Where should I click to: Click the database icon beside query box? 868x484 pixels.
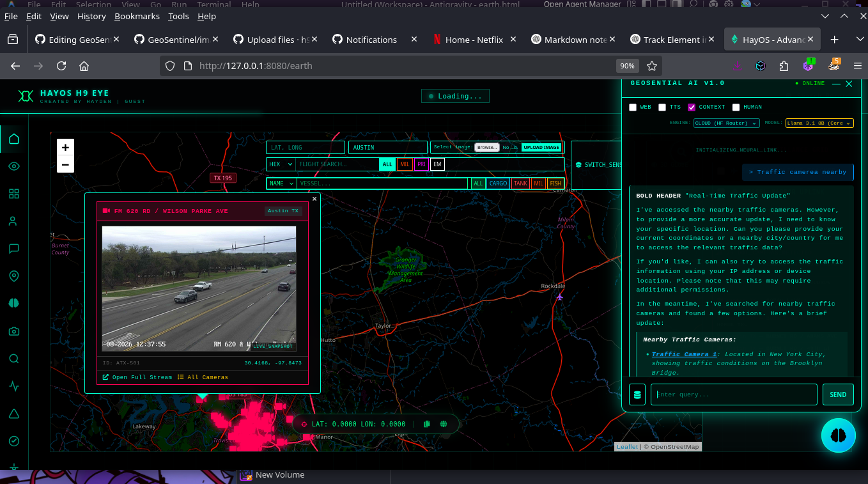tap(637, 394)
